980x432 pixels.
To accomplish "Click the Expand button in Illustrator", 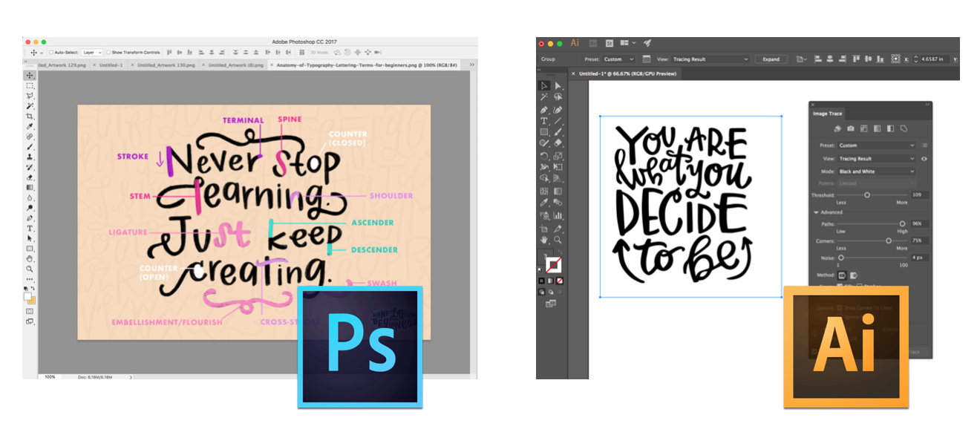I will 771,59.
